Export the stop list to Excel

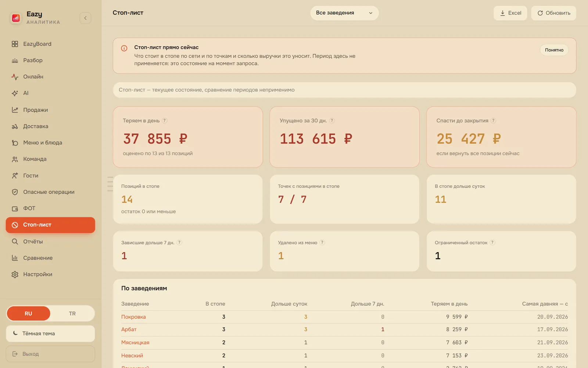click(510, 13)
